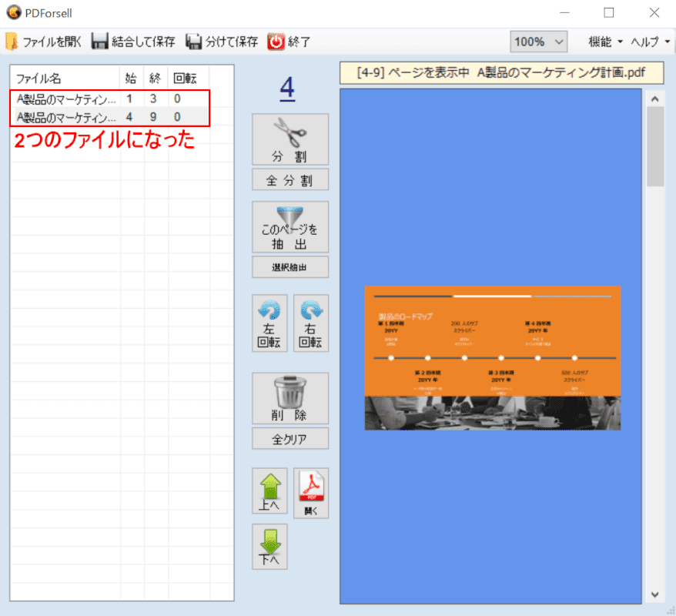
Task: Click the 終了 power icon
Action: 276,42
